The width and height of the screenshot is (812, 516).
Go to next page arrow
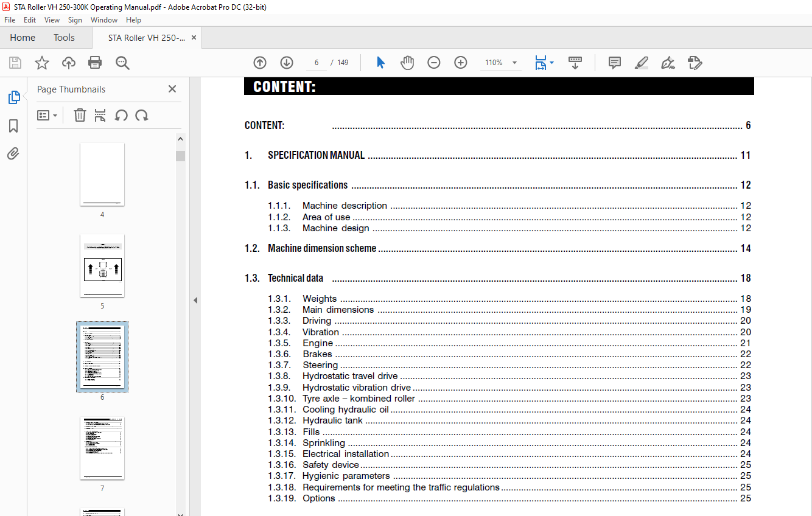[287, 63]
